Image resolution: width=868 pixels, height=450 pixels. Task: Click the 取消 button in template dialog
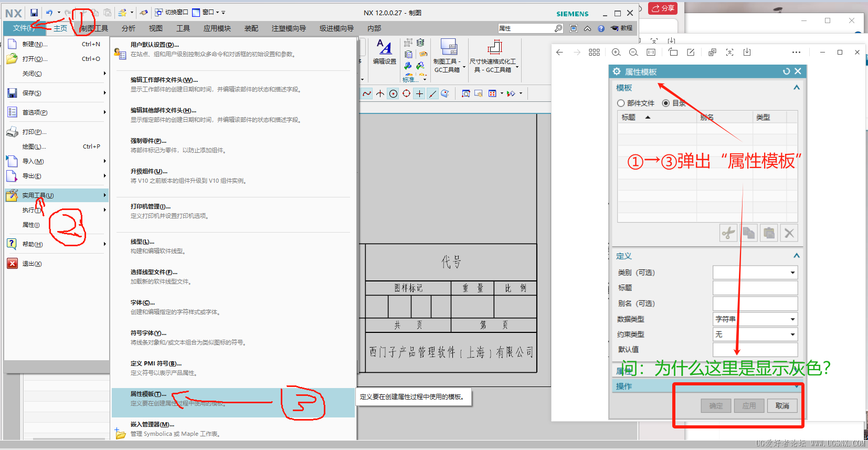click(x=782, y=406)
